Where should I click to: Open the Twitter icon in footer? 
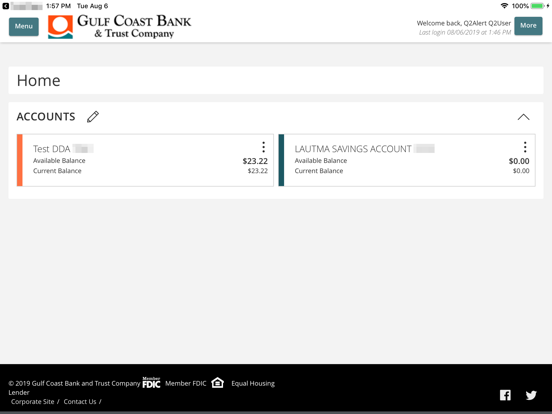tap(531, 395)
